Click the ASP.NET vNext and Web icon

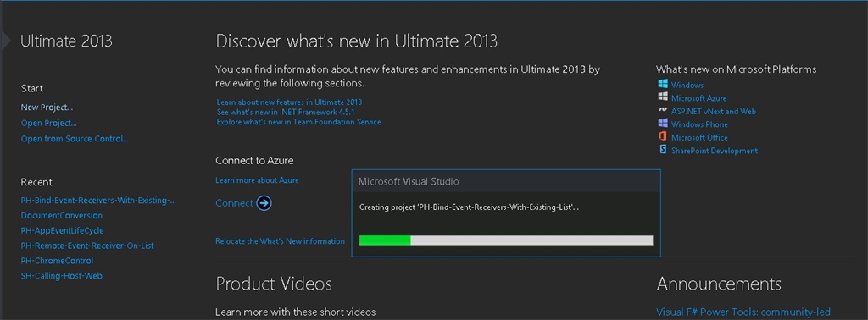tap(663, 111)
